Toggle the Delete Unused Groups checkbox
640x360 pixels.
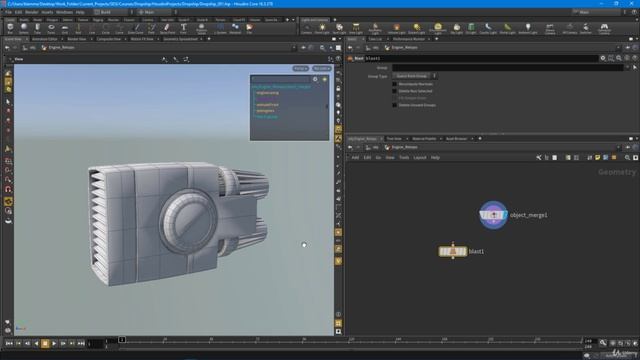394,105
